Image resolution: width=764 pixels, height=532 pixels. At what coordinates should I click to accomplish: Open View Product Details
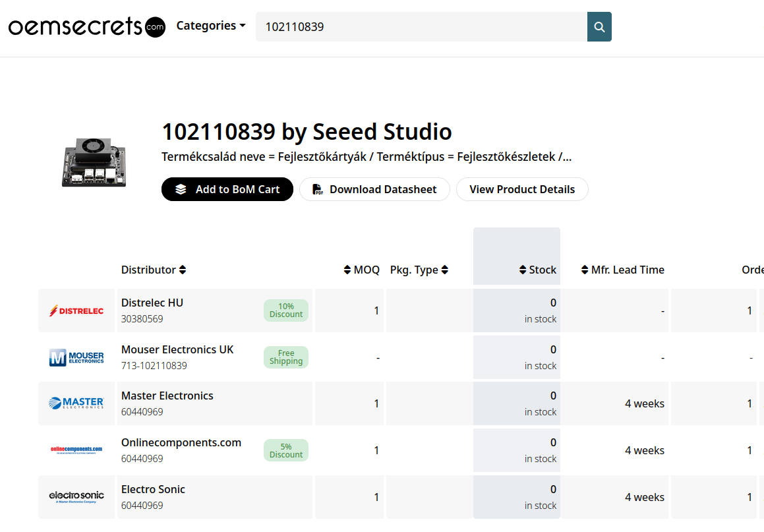pos(522,189)
